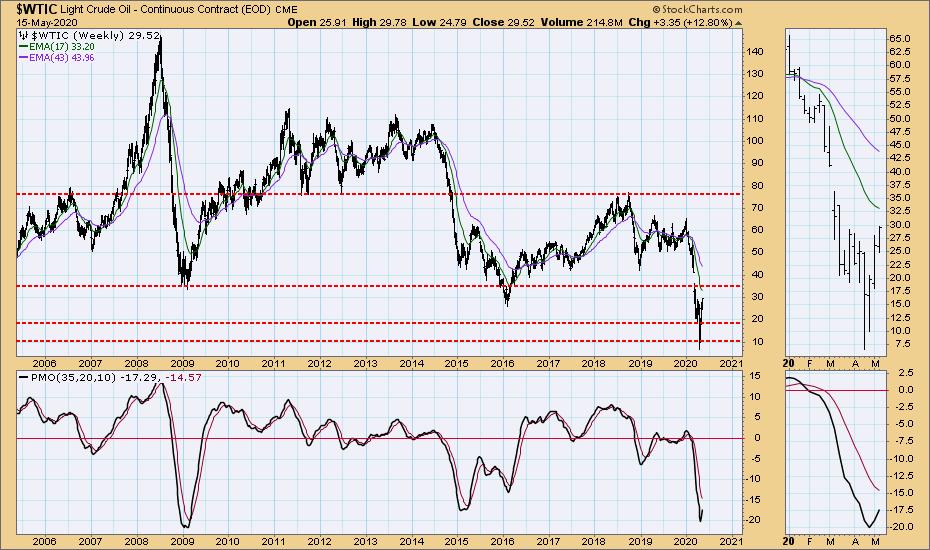930x550 pixels.
Task: Click the Open 25.91 value
Action: (x=315, y=23)
